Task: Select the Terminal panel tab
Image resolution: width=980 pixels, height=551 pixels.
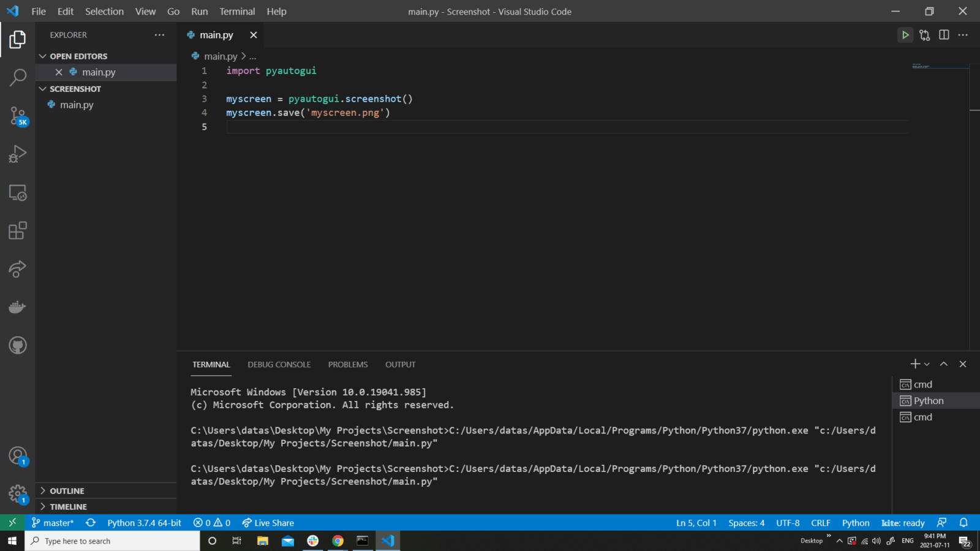Action: [x=211, y=364]
